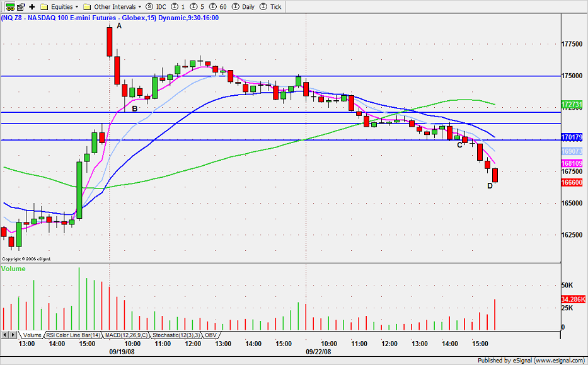Image resolution: width=588 pixels, height=365 pixels.
Task: Click the right tab-scroll arrow
Action: tap(13, 335)
